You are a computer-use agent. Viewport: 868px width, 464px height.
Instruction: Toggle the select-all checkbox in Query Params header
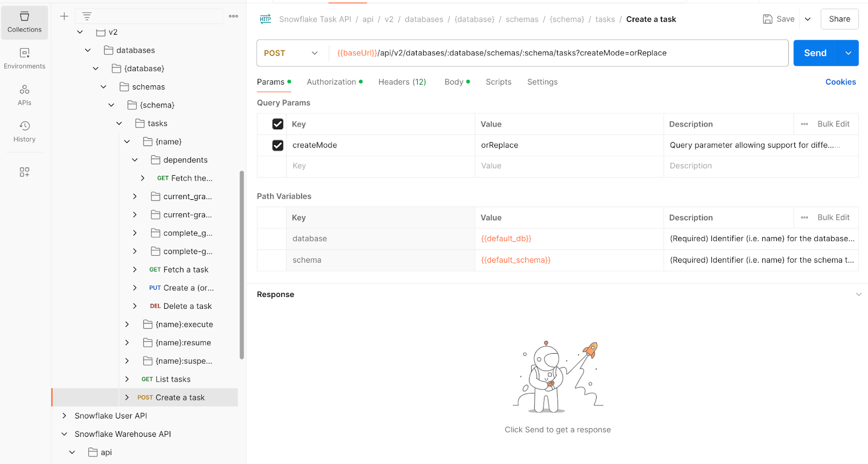coord(278,124)
